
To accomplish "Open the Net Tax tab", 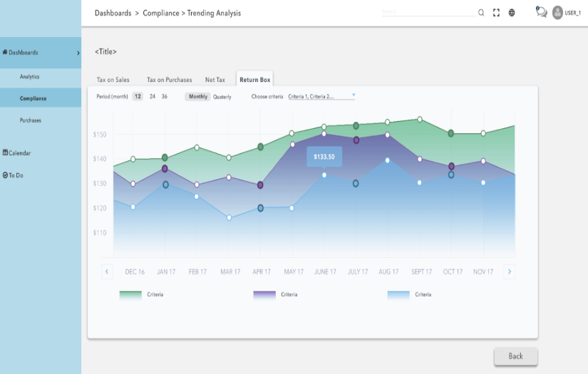I will pos(215,80).
